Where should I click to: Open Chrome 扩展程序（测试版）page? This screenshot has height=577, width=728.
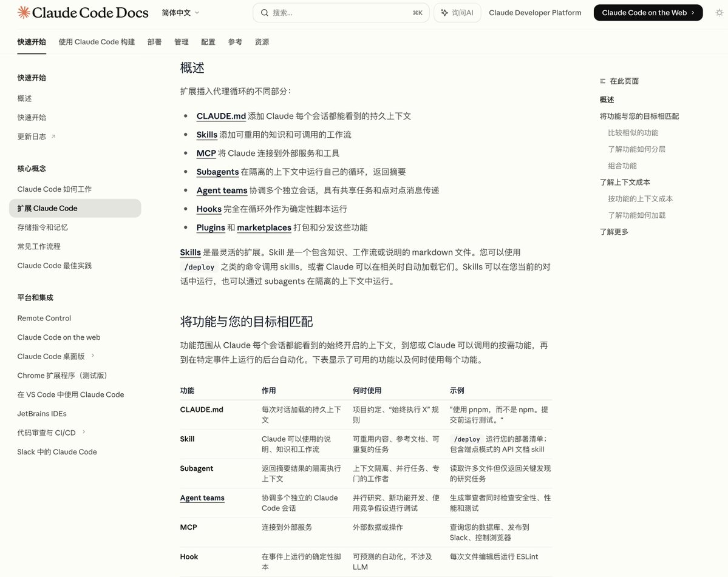(62, 375)
